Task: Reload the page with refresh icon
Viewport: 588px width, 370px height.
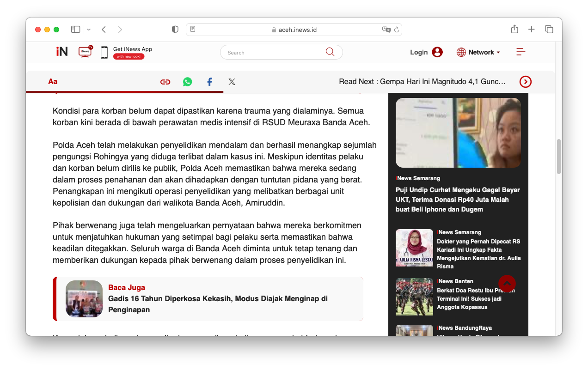Action: [396, 30]
